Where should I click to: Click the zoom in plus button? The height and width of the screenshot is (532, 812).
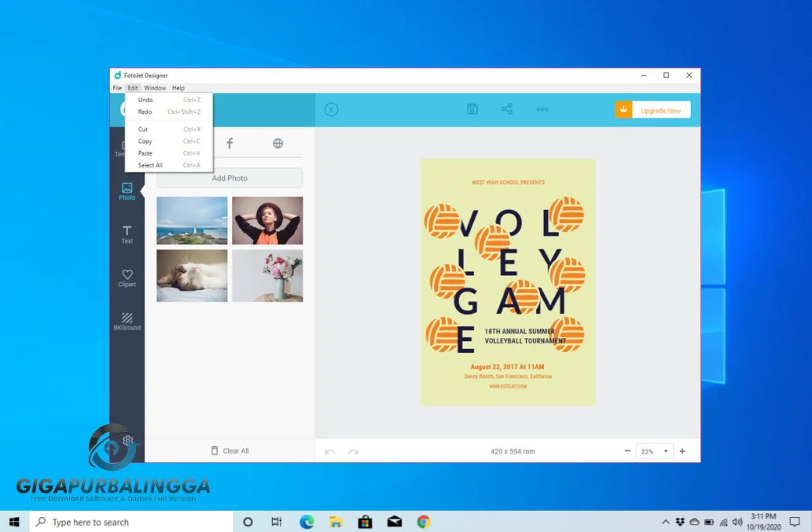point(682,451)
